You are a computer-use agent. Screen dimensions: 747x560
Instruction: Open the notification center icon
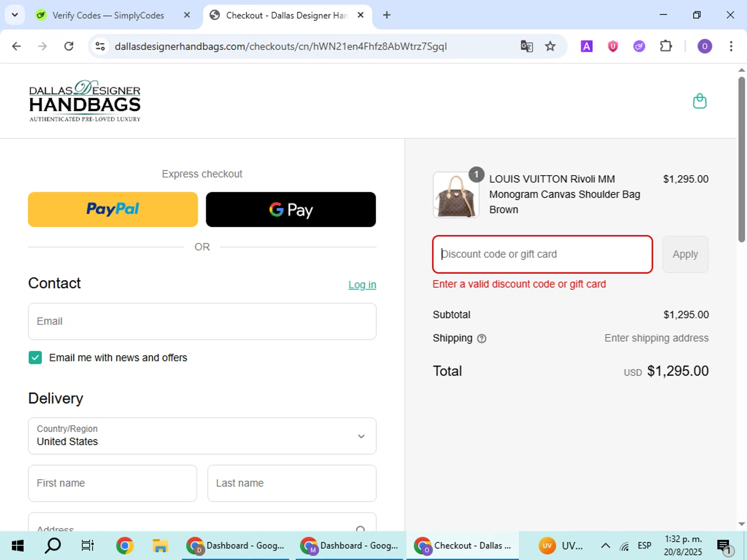[x=724, y=546]
